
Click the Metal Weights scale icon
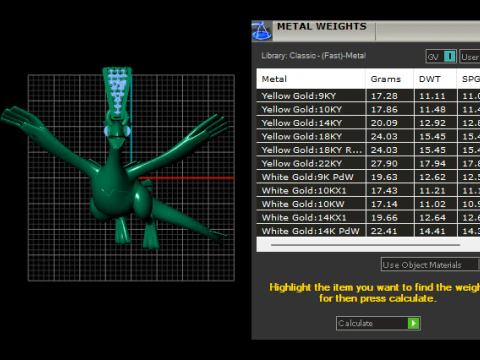click(262, 31)
